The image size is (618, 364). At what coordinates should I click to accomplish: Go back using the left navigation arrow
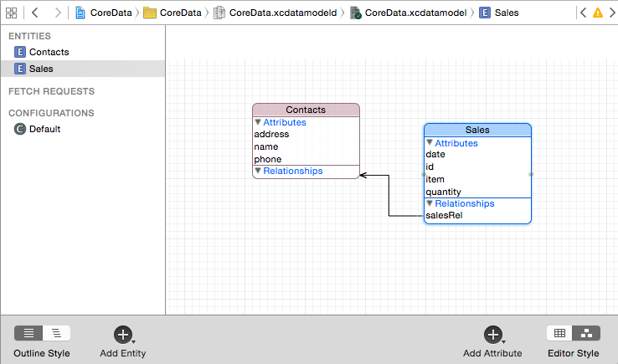[x=35, y=13]
